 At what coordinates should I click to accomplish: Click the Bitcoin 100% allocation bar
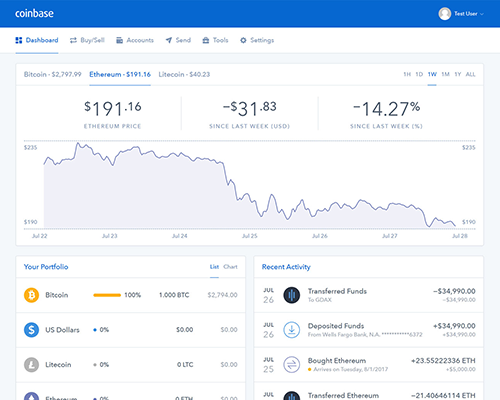107,295
